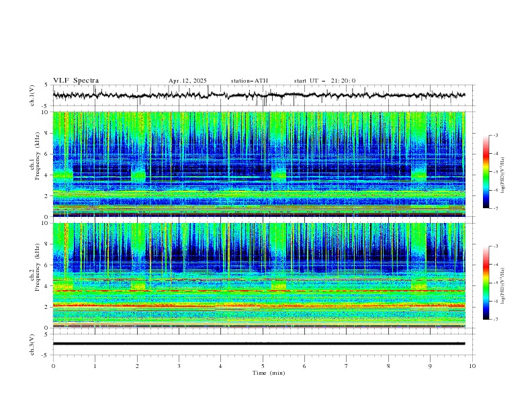This screenshot has width=532, height=411.
Task: Click the time axis tick label "5"
Action: click(x=263, y=366)
